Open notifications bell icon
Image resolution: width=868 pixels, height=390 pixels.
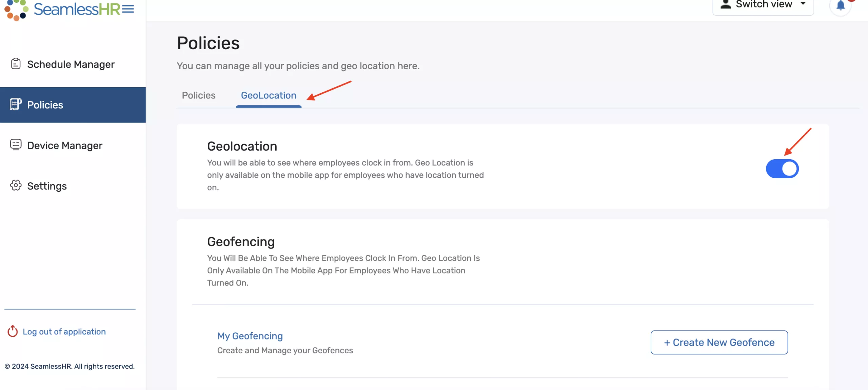(840, 6)
